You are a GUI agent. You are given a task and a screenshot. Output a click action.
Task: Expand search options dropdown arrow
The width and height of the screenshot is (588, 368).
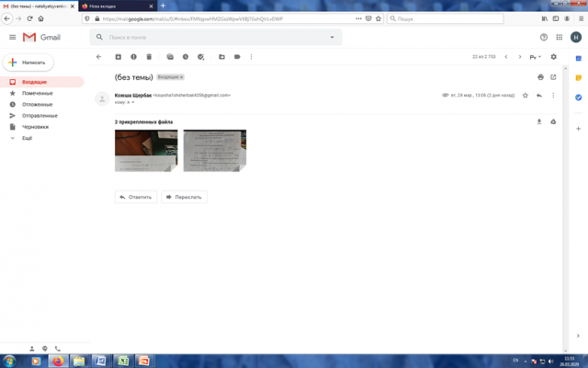point(332,37)
